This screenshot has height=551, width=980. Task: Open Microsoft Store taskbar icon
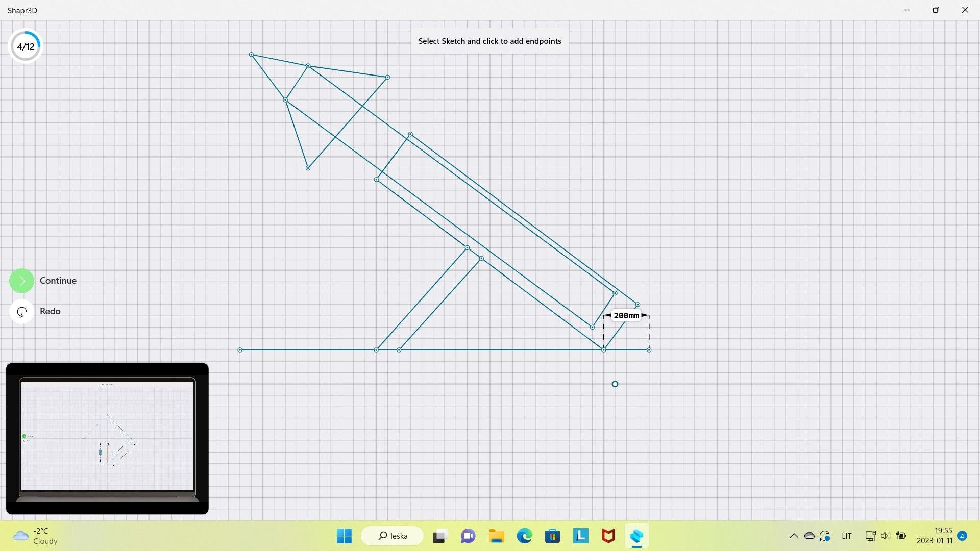pyautogui.click(x=552, y=536)
